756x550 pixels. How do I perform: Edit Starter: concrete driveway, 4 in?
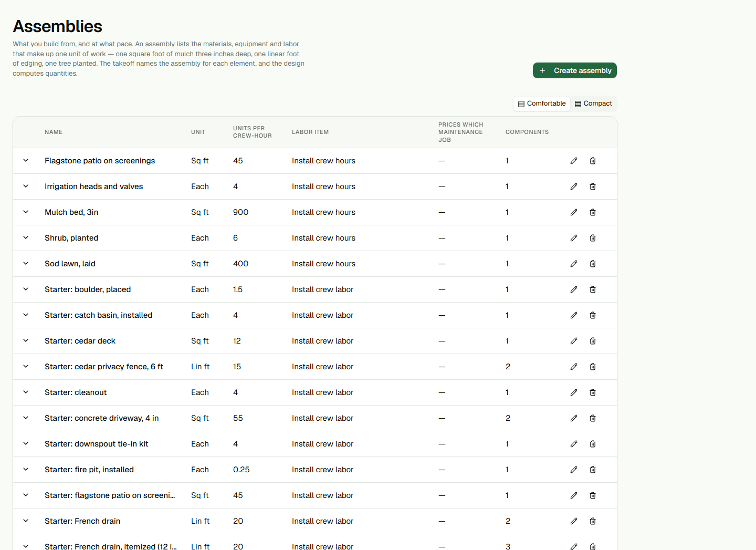pyautogui.click(x=574, y=418)
